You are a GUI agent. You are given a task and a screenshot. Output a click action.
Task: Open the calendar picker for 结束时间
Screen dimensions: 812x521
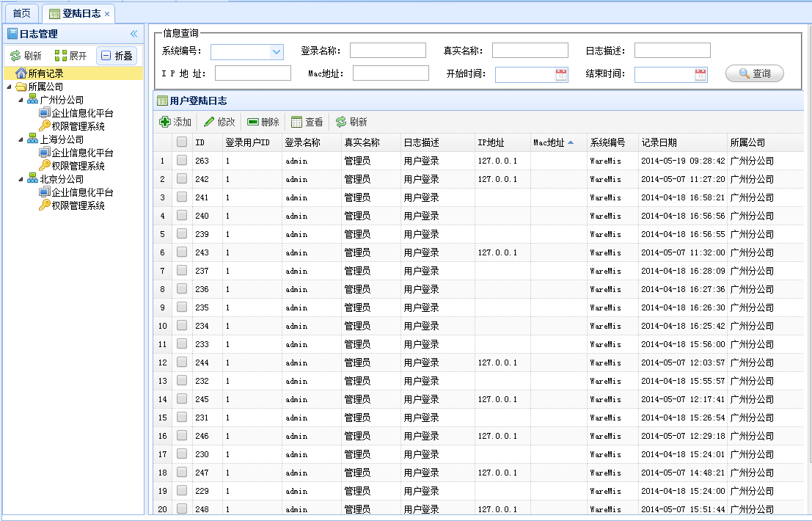(701, 75)
